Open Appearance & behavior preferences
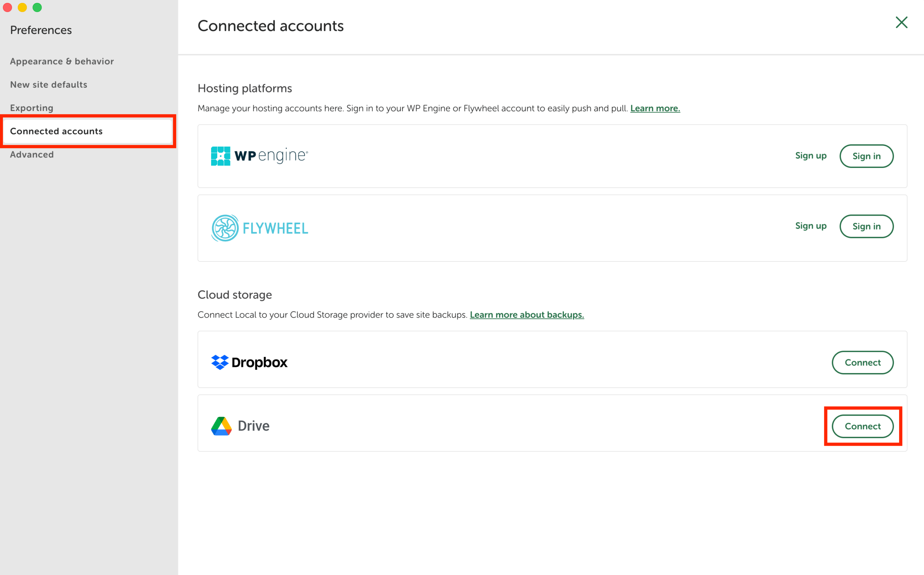Viewport: 924px width, 575px height. click(62, 61)
